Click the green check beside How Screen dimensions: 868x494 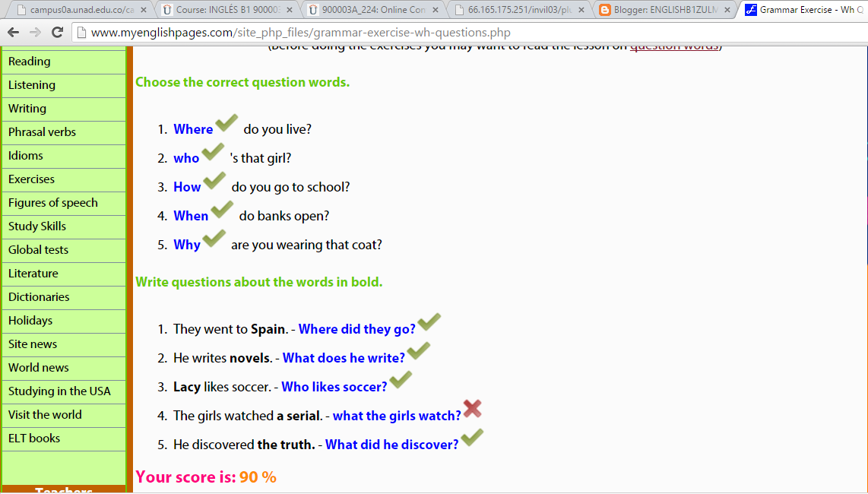(214, 181)
